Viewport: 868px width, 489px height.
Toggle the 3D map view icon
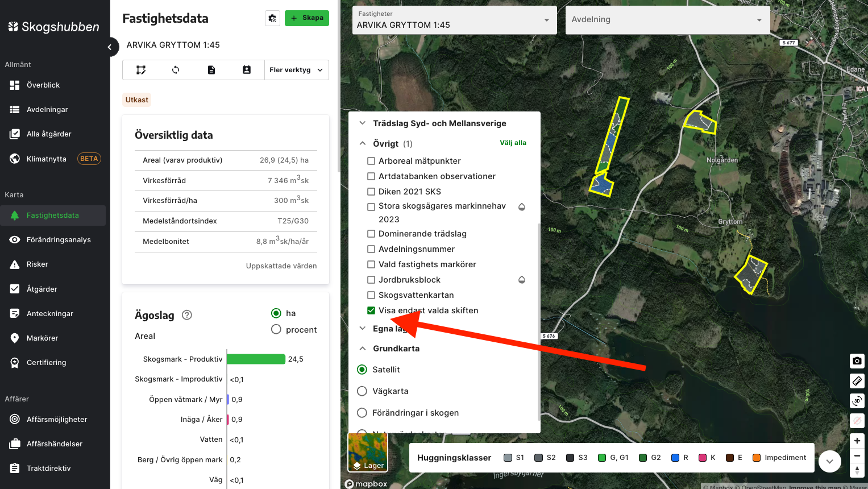857,401
